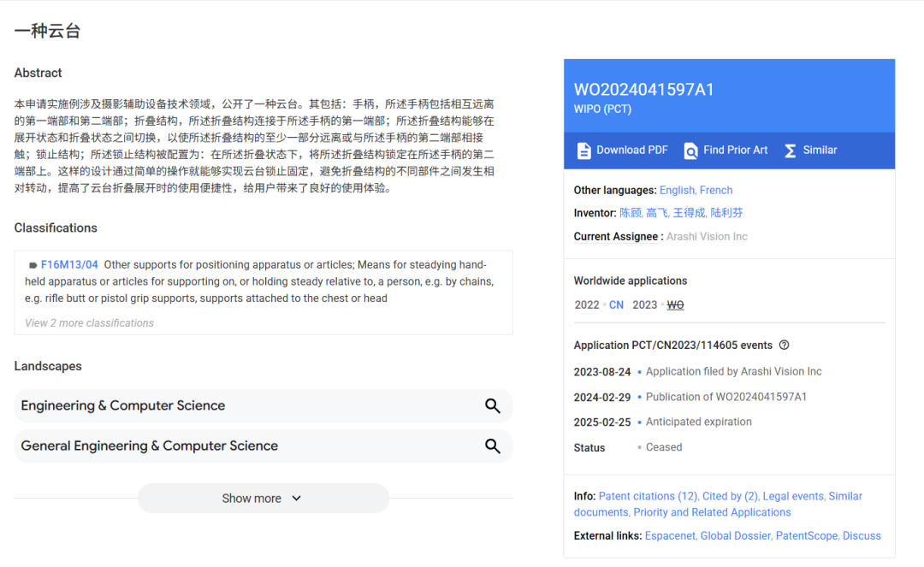The width and height of the screenshot is (924, 567).
Task: Open the English language version
Action: 677,191
